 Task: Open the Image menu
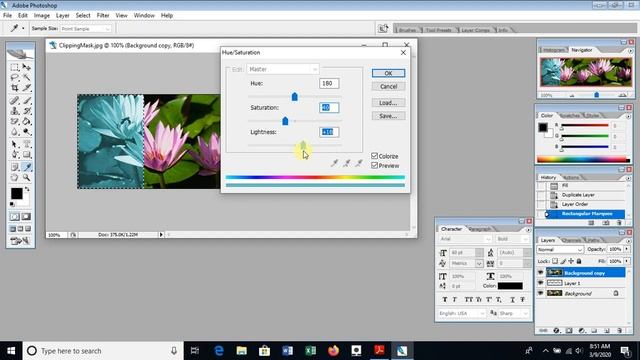tap(42, 16)
